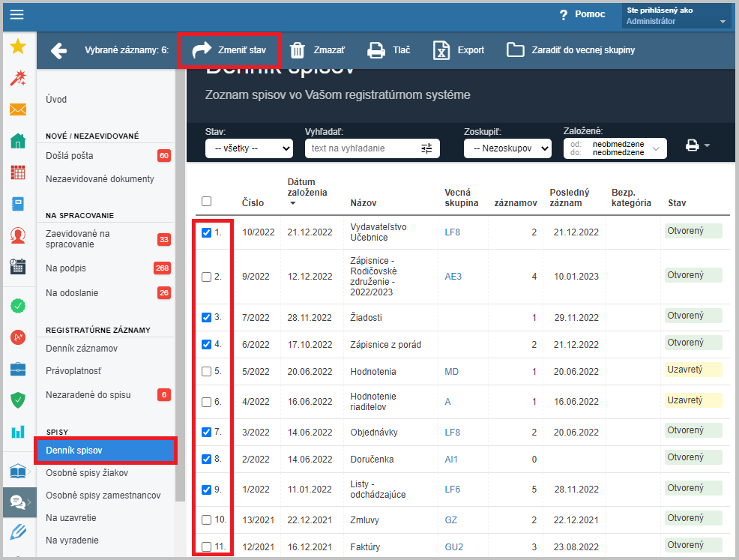739x560 pixels.
Task: Click the green house icon in sidebar
Action: pos(18,140)
